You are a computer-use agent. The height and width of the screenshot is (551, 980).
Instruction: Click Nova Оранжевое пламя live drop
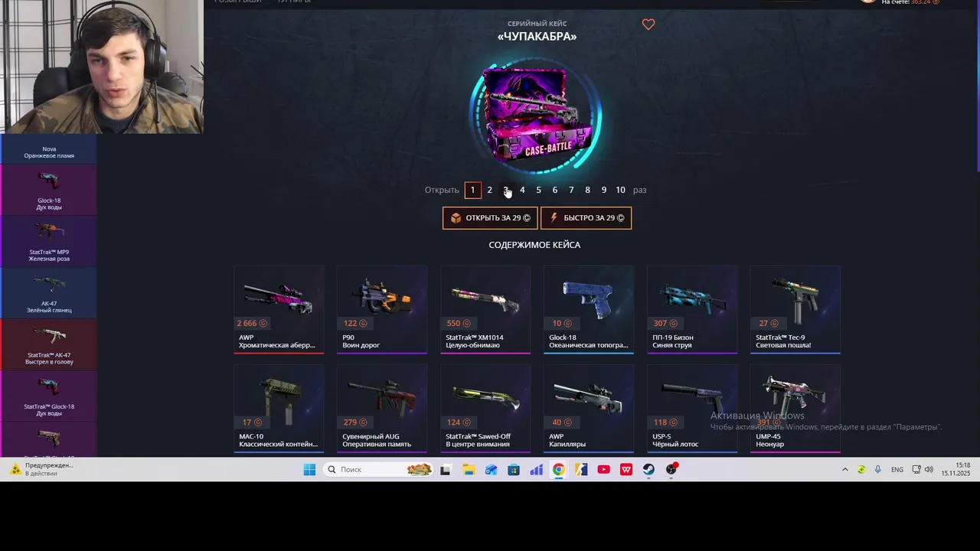point(48,149)
